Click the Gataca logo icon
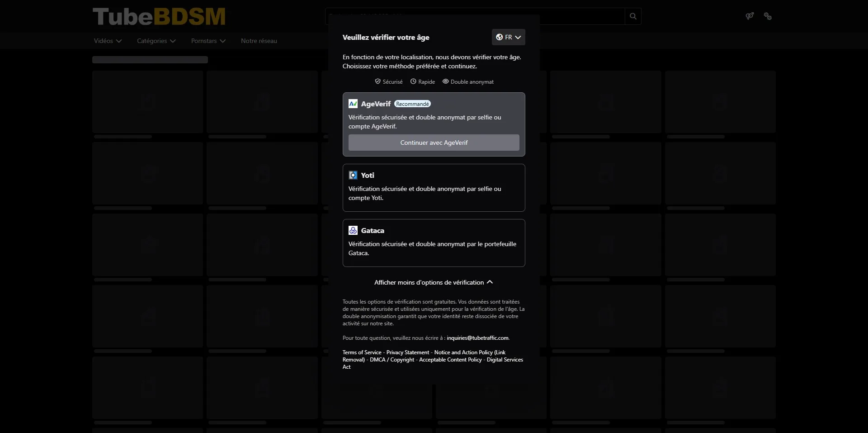This screenshot has height=433, width=868. pyautogui.click(x=353, y=230)
